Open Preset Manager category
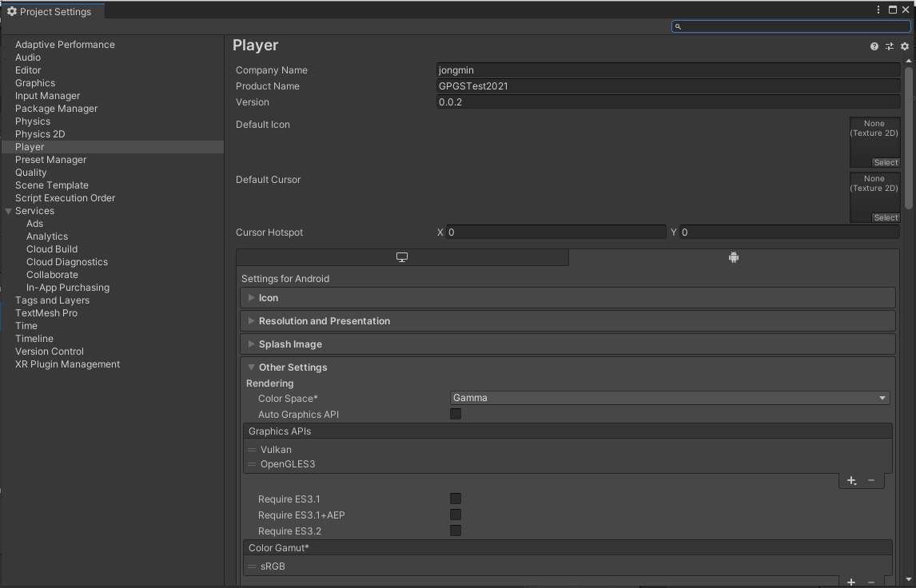This screenshot has height=588, width=916. click(x=51, y=160)
